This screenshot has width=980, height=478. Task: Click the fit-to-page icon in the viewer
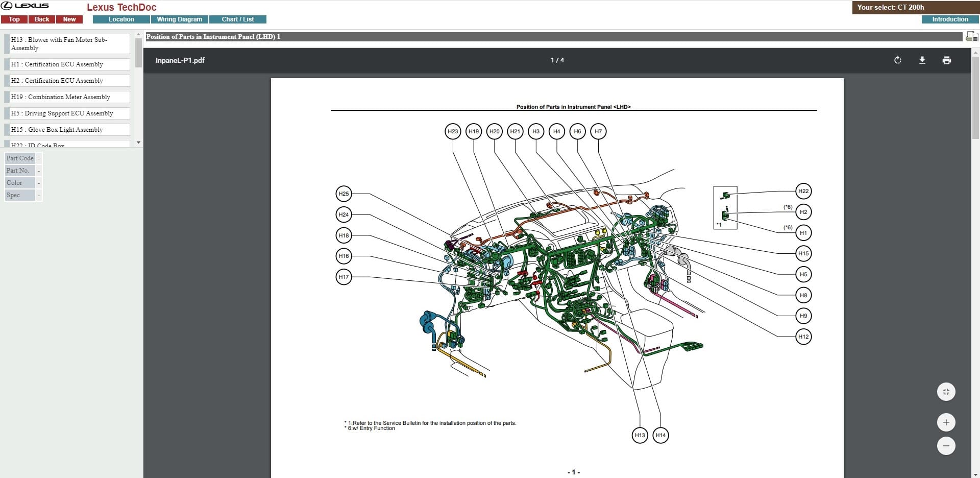[x=946, y=392]
